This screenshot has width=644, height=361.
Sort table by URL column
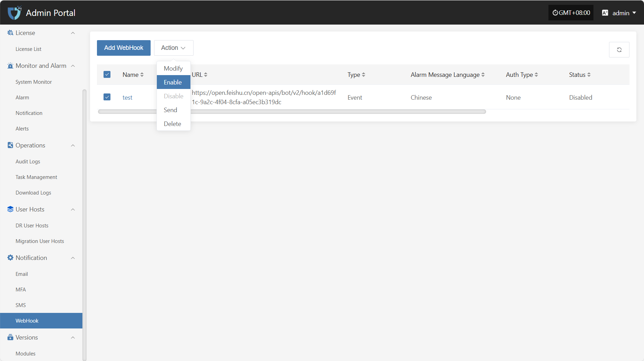(206, 75)
